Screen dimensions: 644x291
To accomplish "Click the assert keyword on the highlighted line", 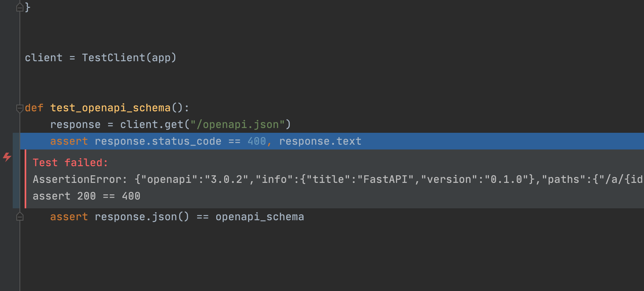I will (69, 141).
